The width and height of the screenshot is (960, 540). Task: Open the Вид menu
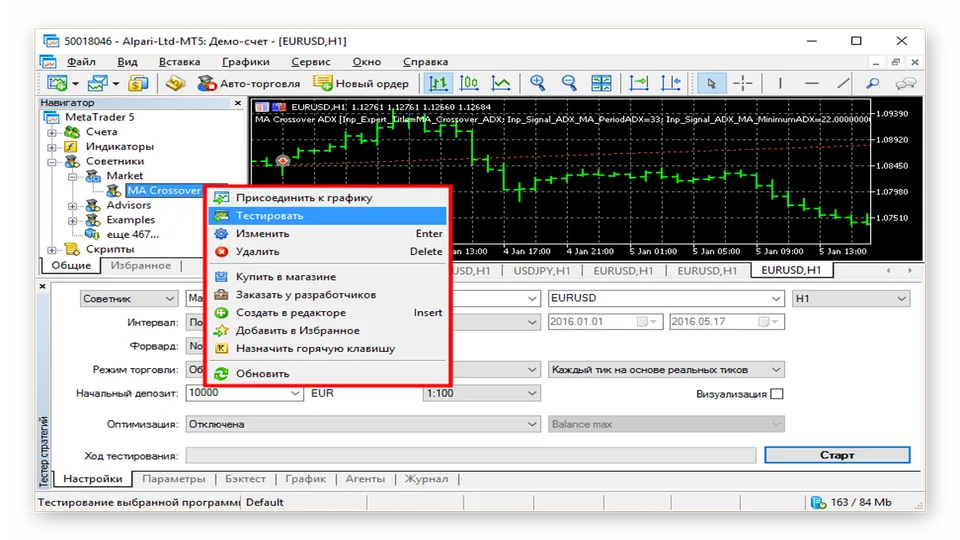[127, 62]
